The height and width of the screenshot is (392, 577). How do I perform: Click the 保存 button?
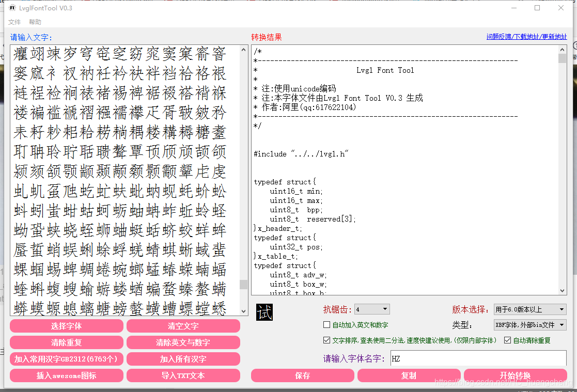coord(303,375)
